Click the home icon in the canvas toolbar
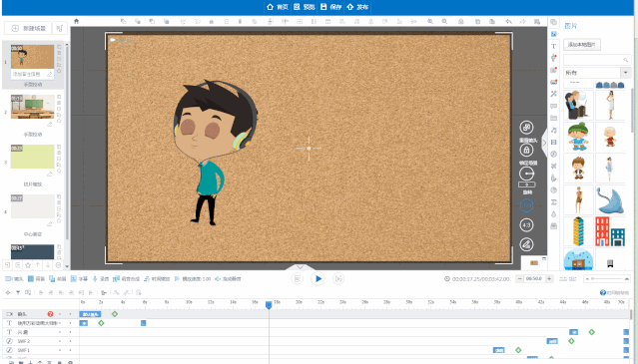The image size is (638, 364). [x=76, y=21]
